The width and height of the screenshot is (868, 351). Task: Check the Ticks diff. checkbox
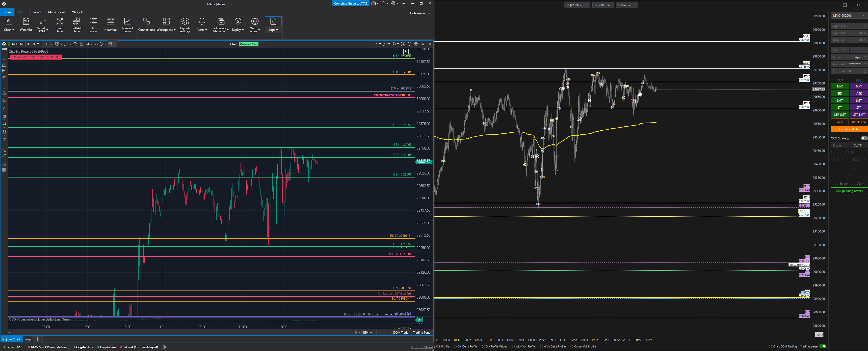point(835,71)
